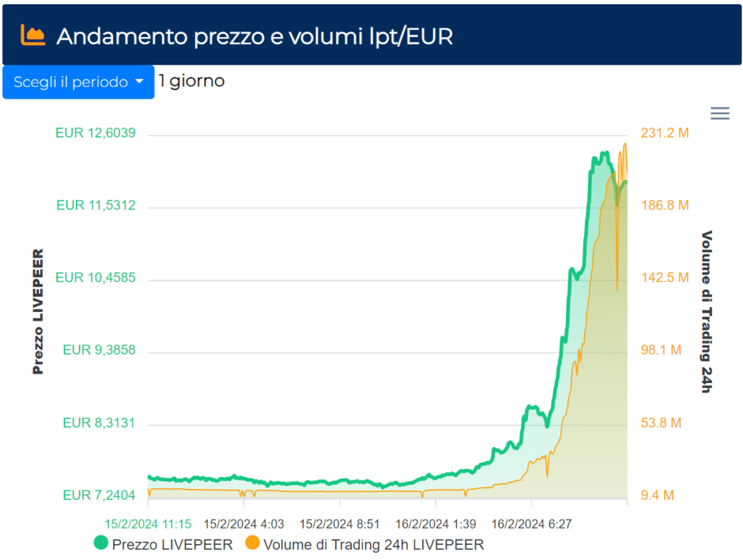Click the '15/2/2024 4:03' date label
This screenshot has height=560, width=743.
pos(244,524)
